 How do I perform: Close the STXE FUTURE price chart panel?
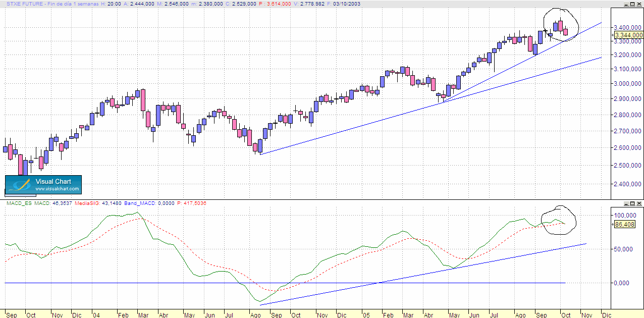click(639, 4)
